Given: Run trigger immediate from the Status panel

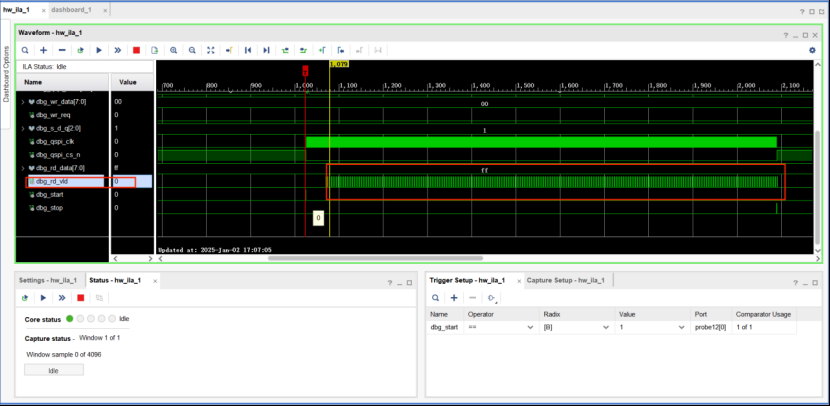Looking at the screenshot, I should 62,298.
